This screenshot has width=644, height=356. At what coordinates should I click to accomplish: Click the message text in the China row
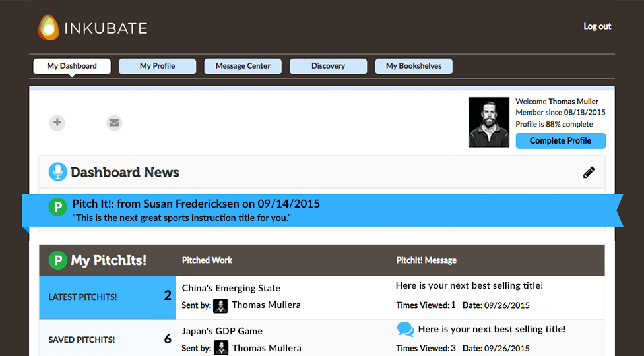[x=469, y=286]
